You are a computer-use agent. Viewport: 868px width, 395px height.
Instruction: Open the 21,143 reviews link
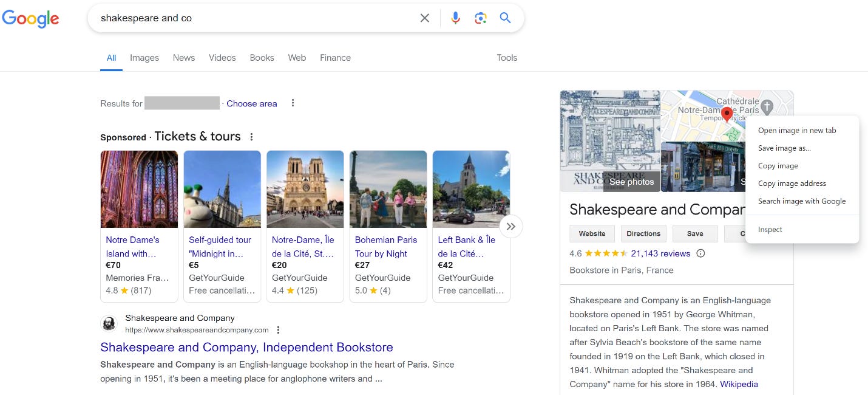click(x=660, y=253)
